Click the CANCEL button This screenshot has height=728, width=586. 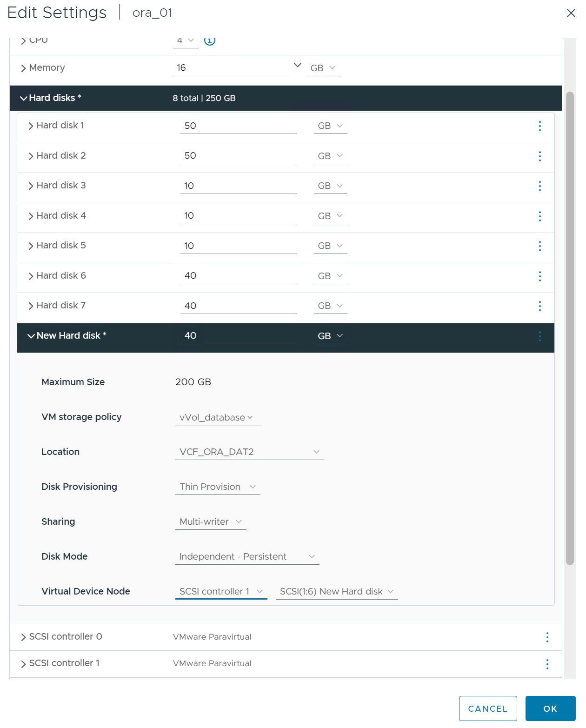point(487,708)
